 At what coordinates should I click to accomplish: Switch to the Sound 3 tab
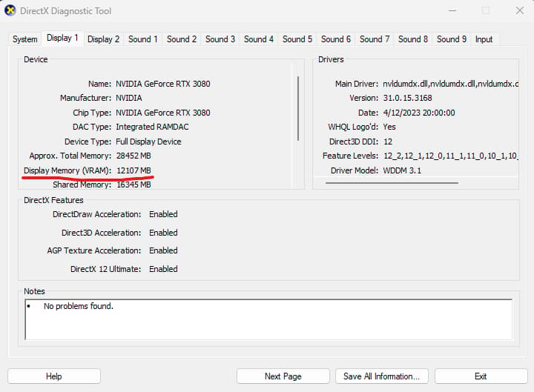tap(220, 39)
